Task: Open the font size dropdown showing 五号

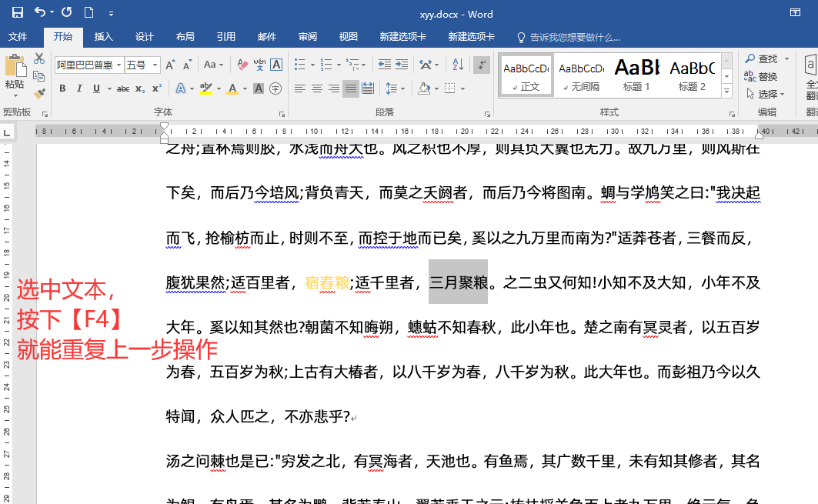Action: (155, 65)
